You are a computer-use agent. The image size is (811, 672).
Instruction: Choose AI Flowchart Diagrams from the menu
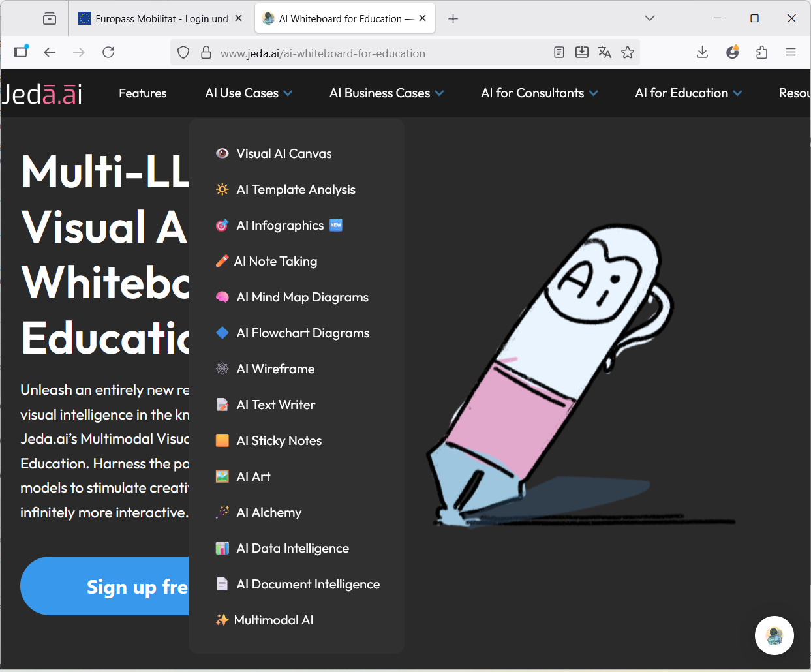[303, 333]
